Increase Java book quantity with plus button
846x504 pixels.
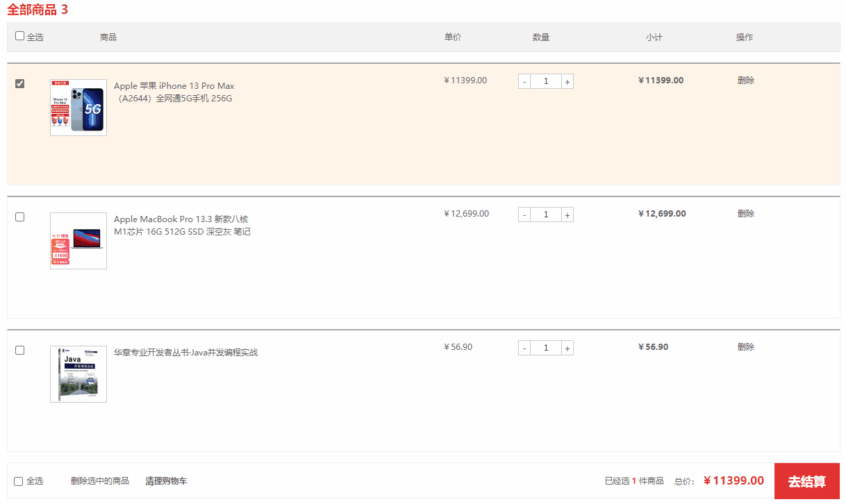pos(567,348)
